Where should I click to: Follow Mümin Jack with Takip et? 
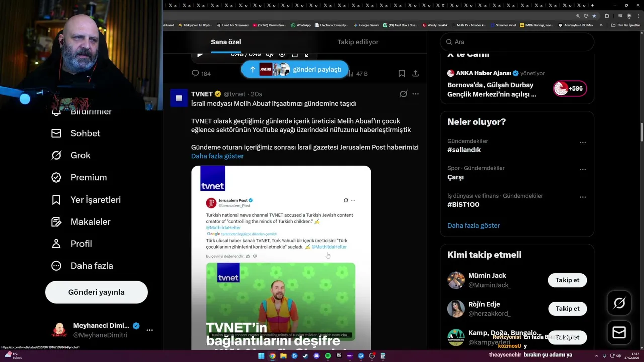pyautogui.click(x=568, y=280)
